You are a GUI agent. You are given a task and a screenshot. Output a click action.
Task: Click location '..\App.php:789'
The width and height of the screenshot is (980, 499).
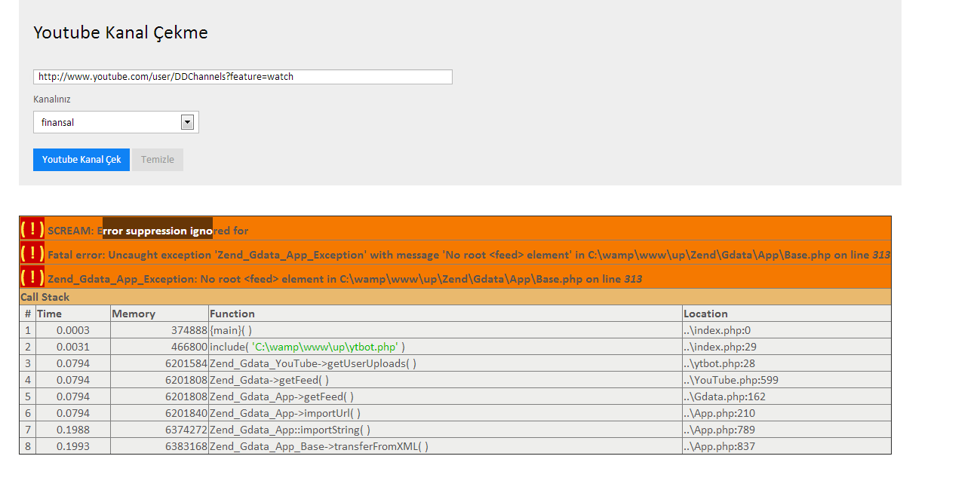click(x=719, y=430)
